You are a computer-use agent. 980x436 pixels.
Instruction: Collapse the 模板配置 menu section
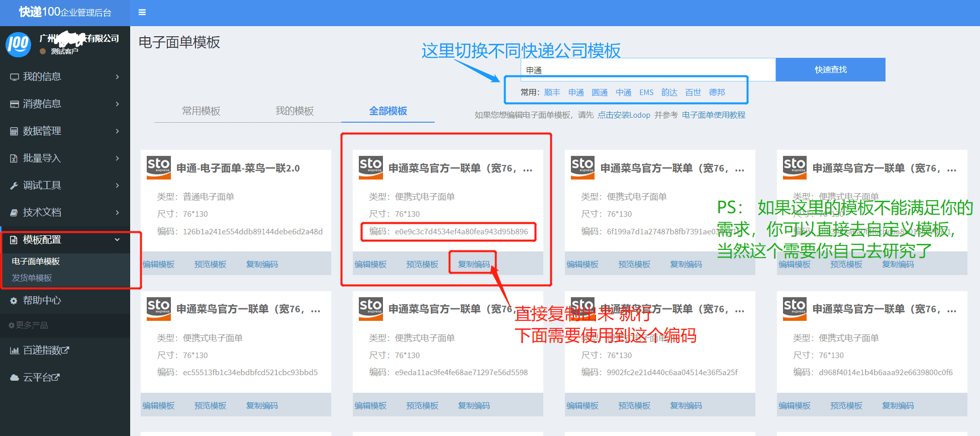coord(117,240)
